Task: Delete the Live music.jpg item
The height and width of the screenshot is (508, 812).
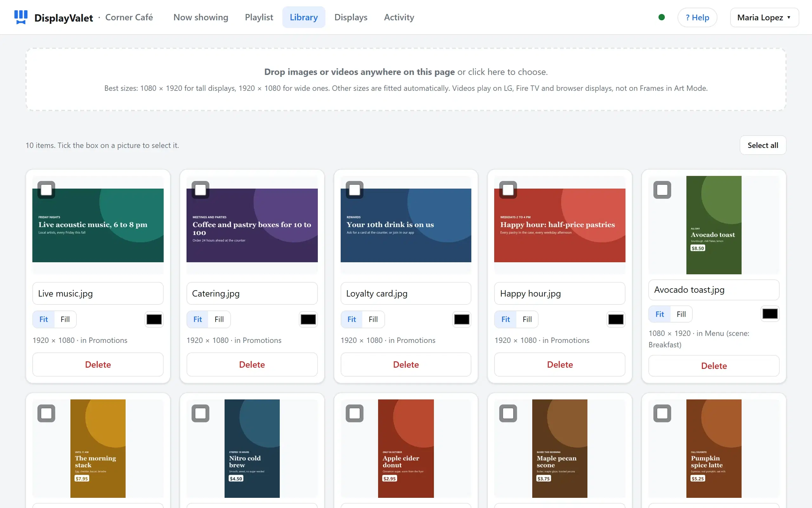Action: 98,364
